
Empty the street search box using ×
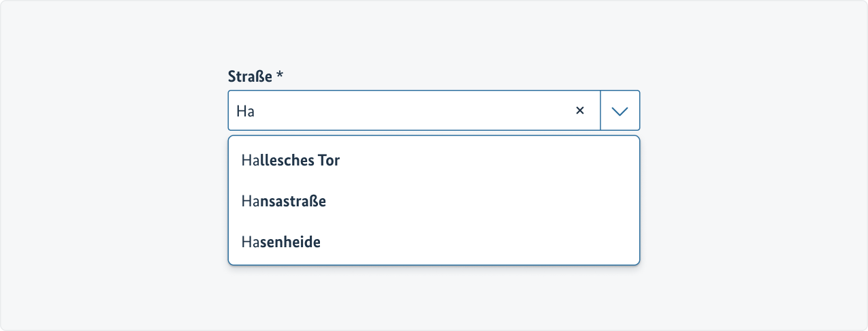point(580,110)
